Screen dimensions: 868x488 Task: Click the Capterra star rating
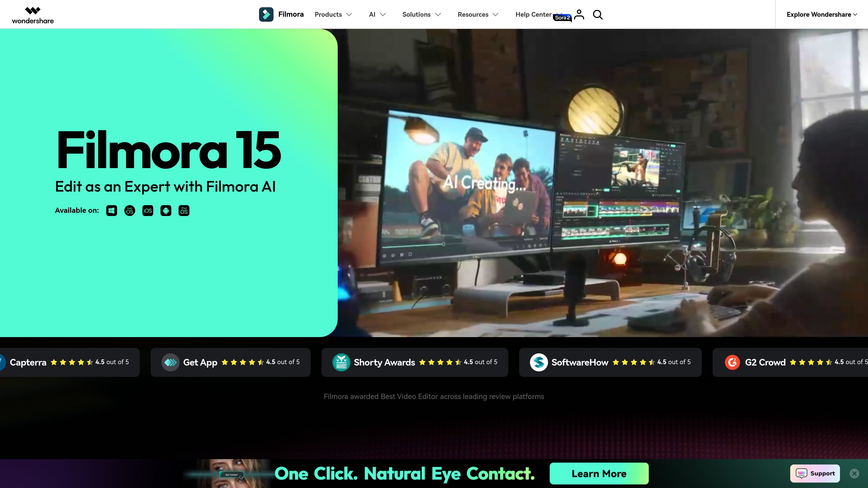tap(72, 362)
